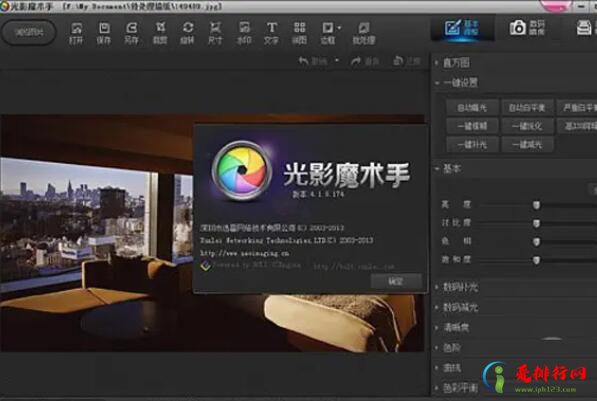Select the 文字 text tool
597x401 pixels.
271,33
